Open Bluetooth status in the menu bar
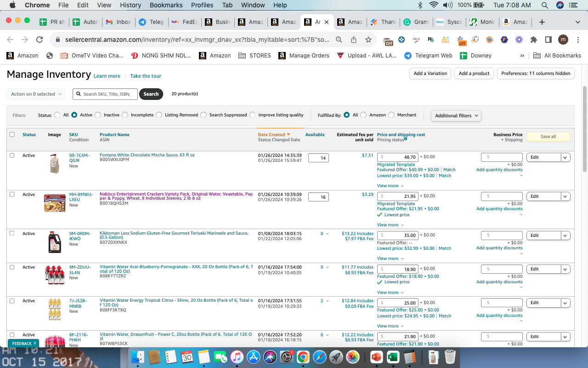 tap(419, 5)
